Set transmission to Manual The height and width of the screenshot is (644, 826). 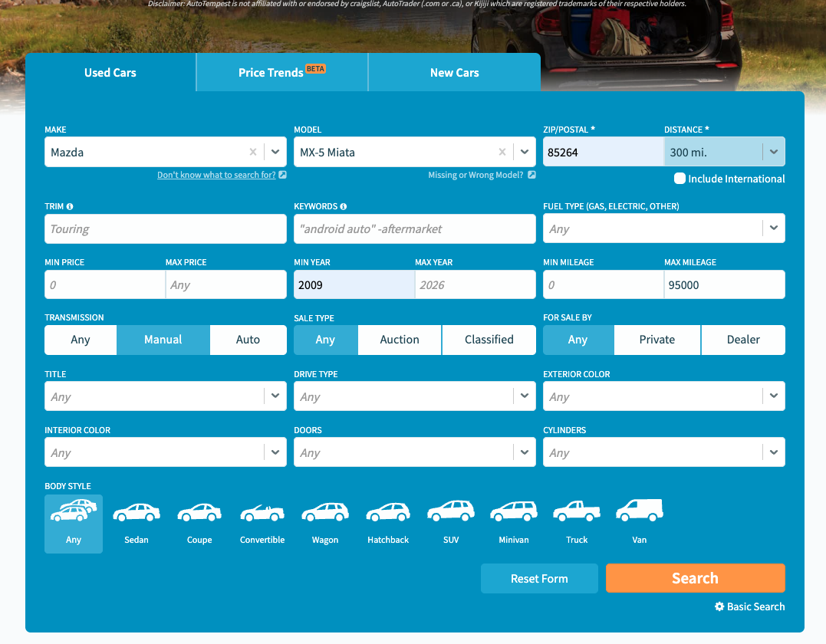tap(163, 340)
